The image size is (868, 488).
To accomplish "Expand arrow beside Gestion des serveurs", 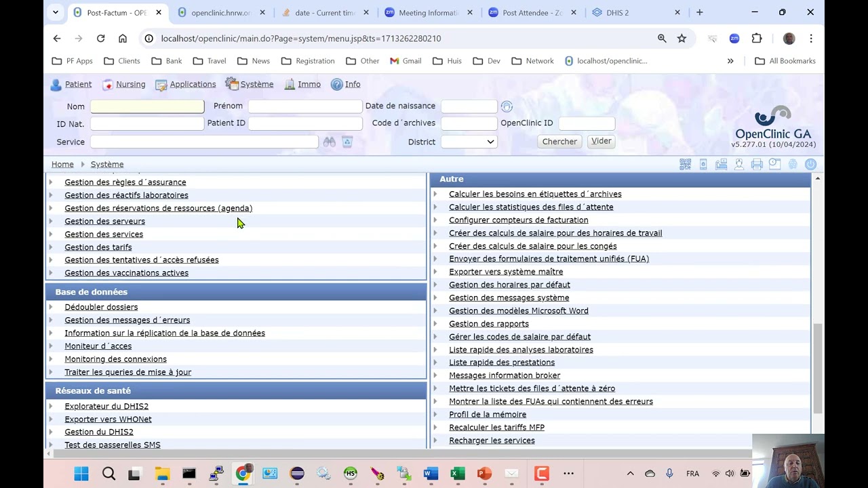I will 51,222.
